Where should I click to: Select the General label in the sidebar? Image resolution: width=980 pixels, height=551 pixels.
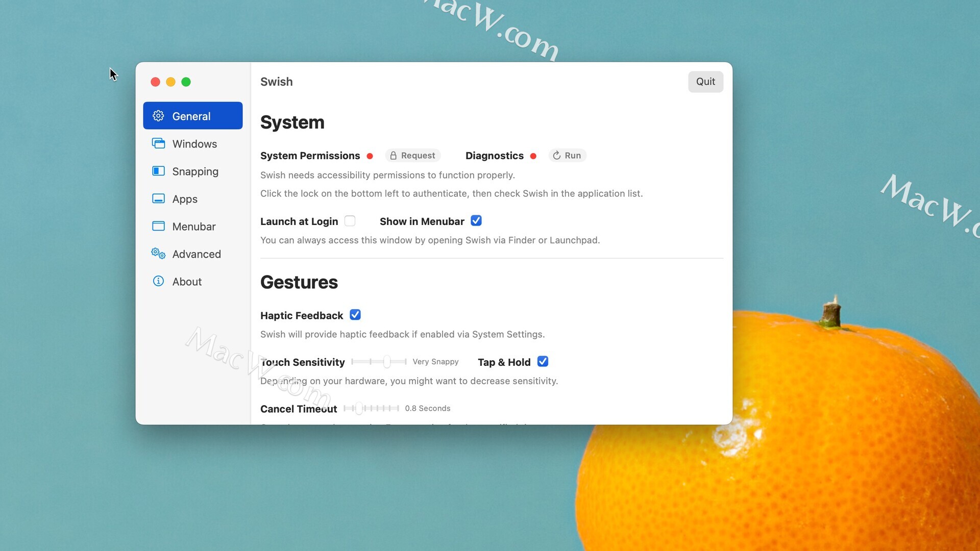tap(191, 116)
